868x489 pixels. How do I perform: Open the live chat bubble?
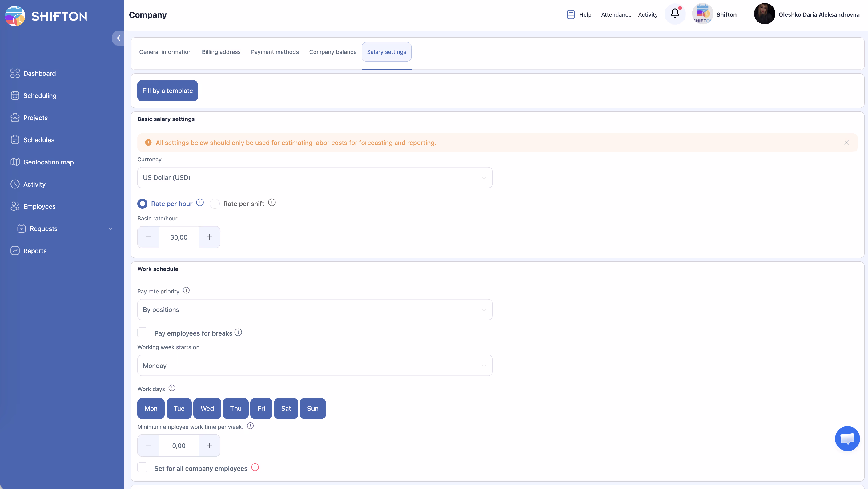(847, 438)
